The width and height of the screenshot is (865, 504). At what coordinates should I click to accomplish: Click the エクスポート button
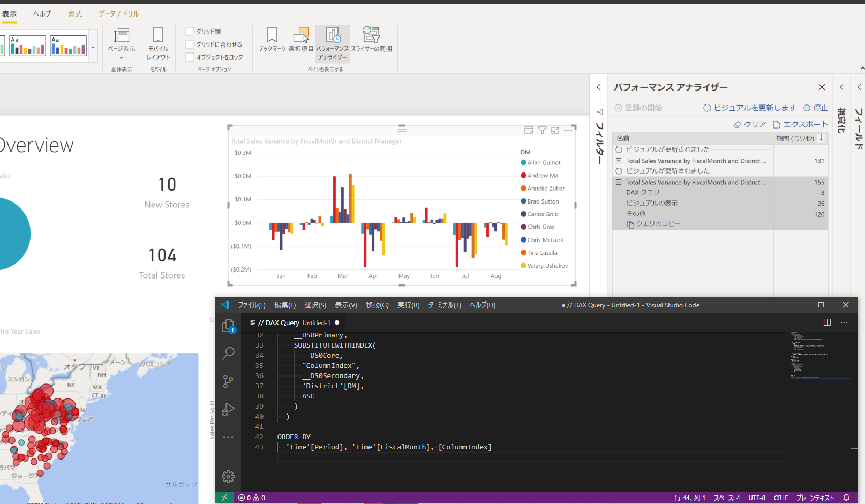[801, 124]
